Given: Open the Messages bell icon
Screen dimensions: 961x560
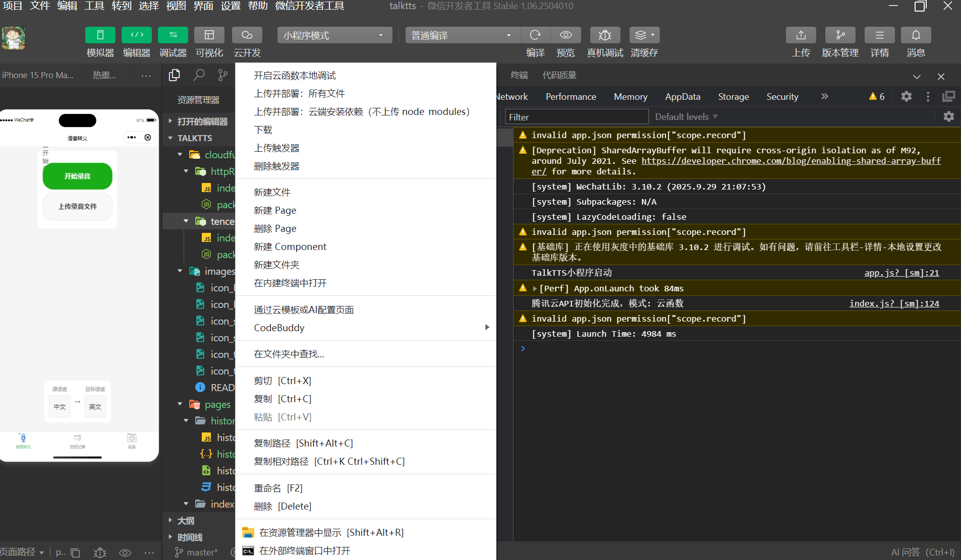Looking at the screenshot, I should (916, 35).
